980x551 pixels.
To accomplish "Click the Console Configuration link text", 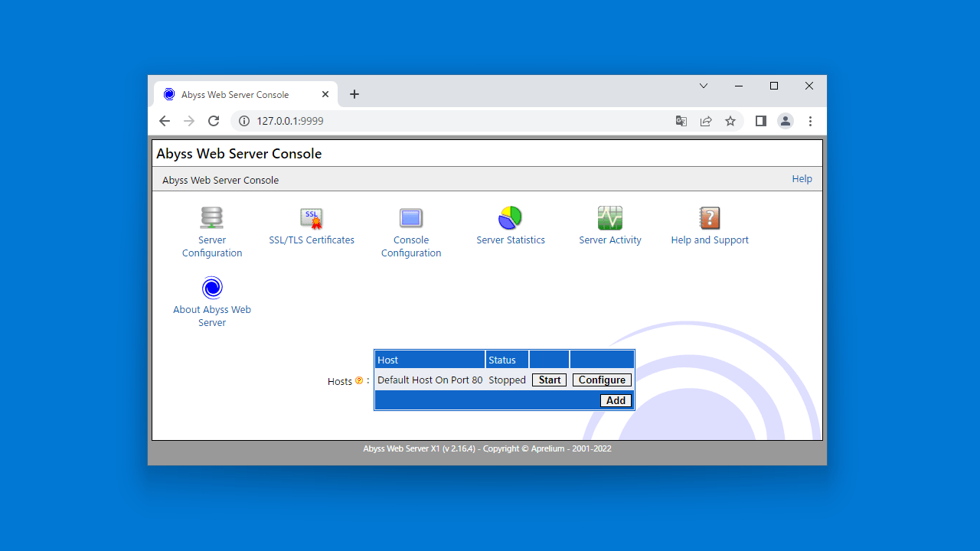I will click(x=411, y=246).
